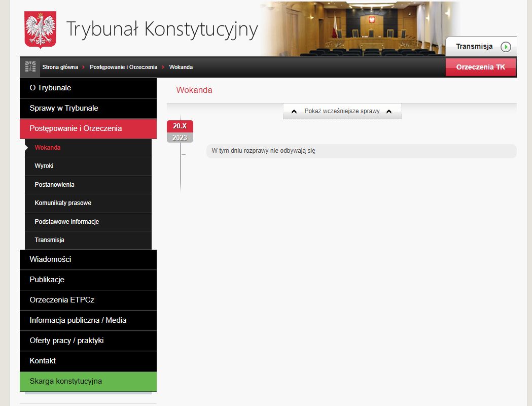Image resolution: width=532 pixels, height=406 pixels.
Task: Open Transmisja in the sidebar submenu
Action: 88,240
